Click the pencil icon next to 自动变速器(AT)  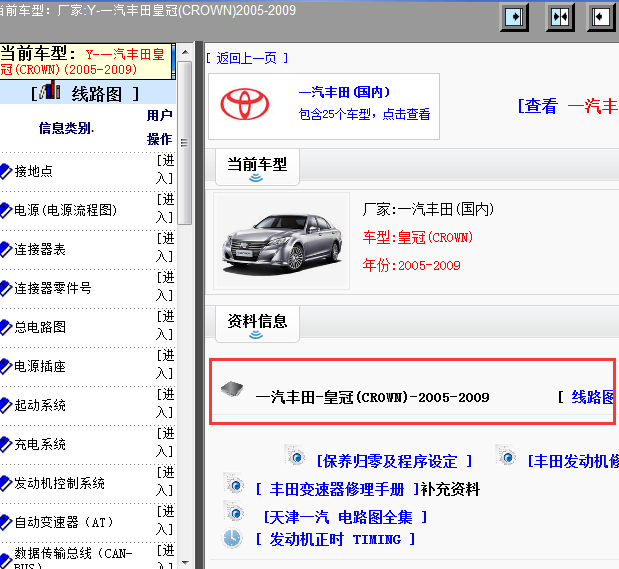tap(6, 522)
